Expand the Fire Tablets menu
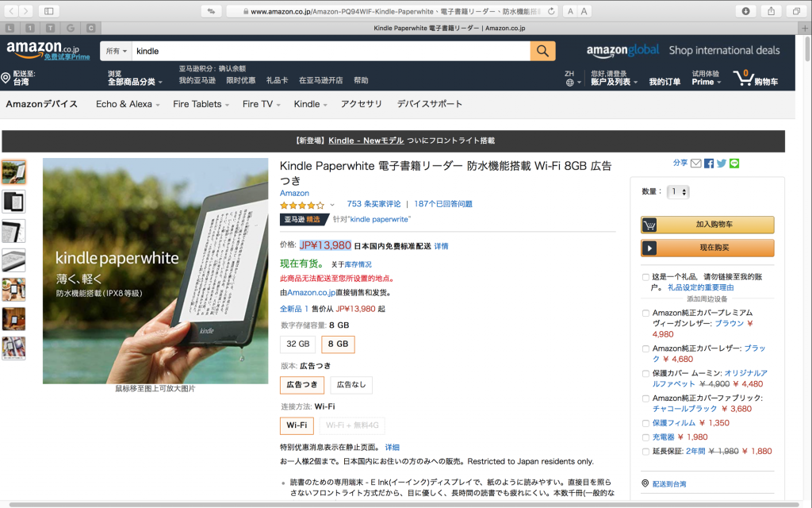 201,104
